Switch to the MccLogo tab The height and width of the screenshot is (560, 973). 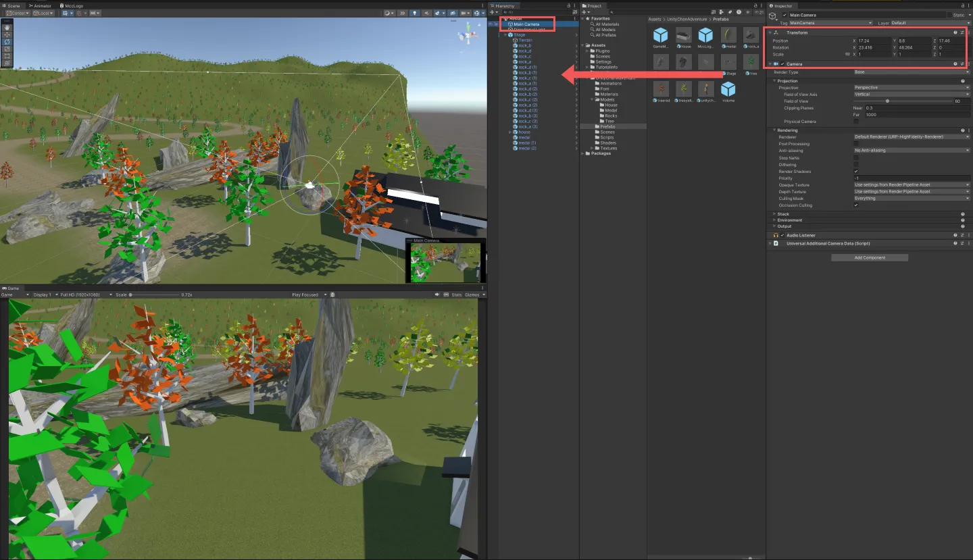click(x=74, y=5)
